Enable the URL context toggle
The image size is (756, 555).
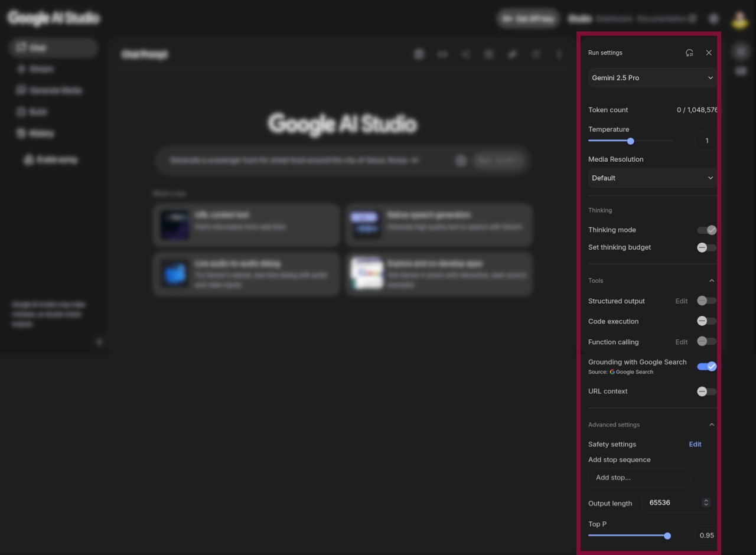706,391
